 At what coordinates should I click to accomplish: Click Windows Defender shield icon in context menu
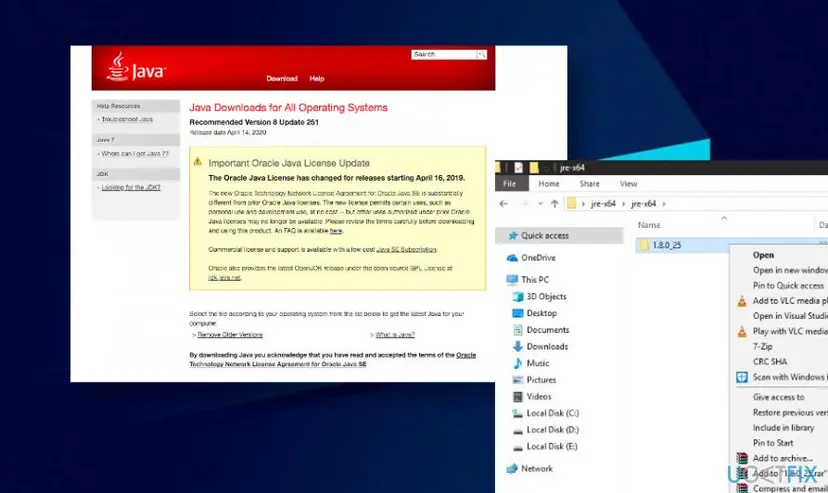tap(742, 377)
